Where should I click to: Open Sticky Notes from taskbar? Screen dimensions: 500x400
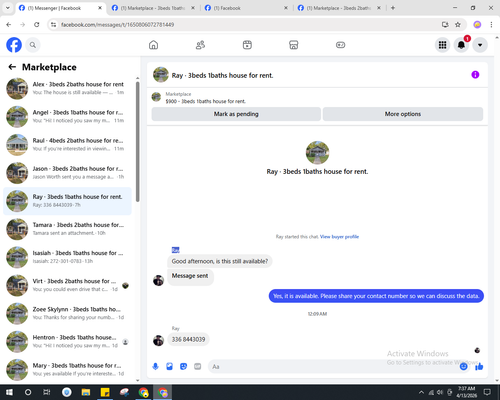(x=105, y=392)
